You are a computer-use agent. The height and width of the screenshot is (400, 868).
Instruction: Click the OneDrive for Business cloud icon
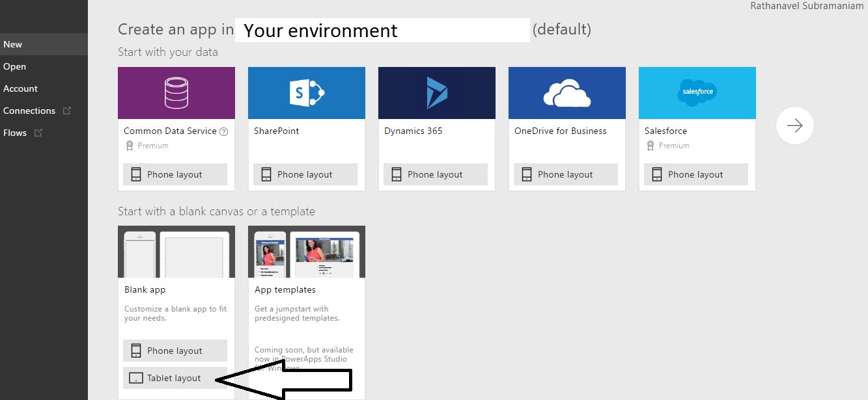click(x=567, y=93)
